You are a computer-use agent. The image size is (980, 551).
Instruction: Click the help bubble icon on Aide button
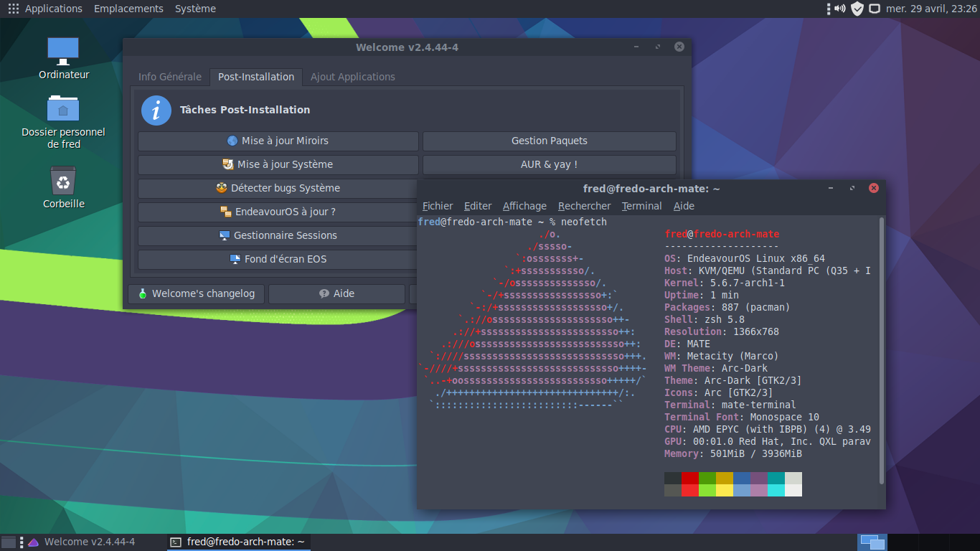[x=324, y=293]
